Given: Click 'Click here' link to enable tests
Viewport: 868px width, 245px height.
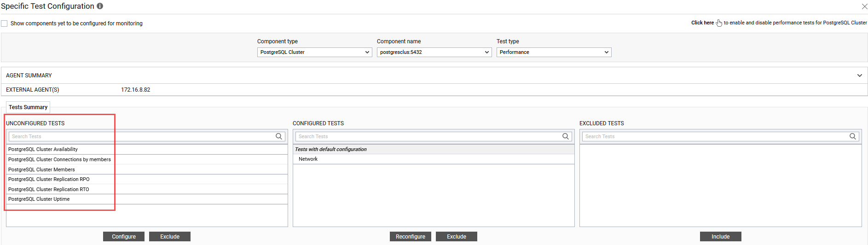Looking at the screenshot, I should (702, 23).
